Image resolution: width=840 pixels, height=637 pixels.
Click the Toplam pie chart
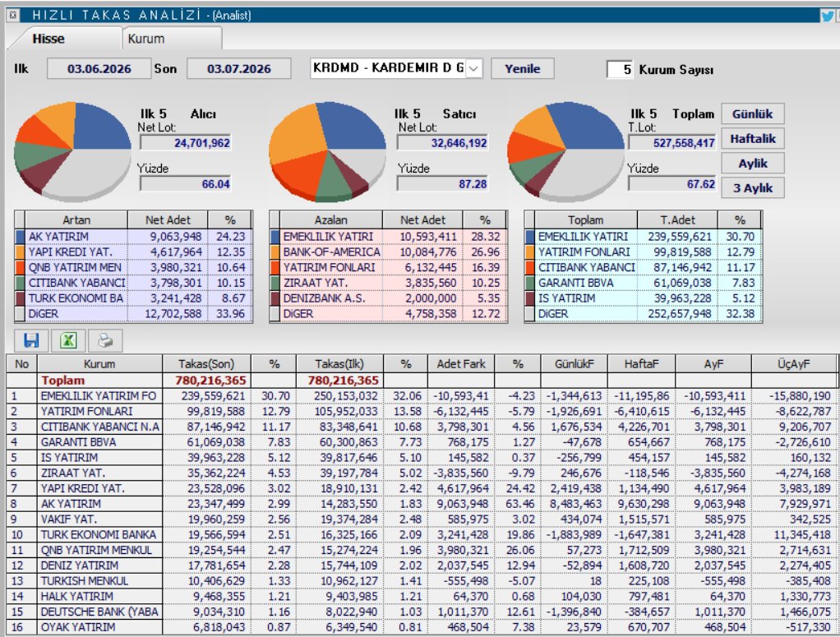point(565,151)
